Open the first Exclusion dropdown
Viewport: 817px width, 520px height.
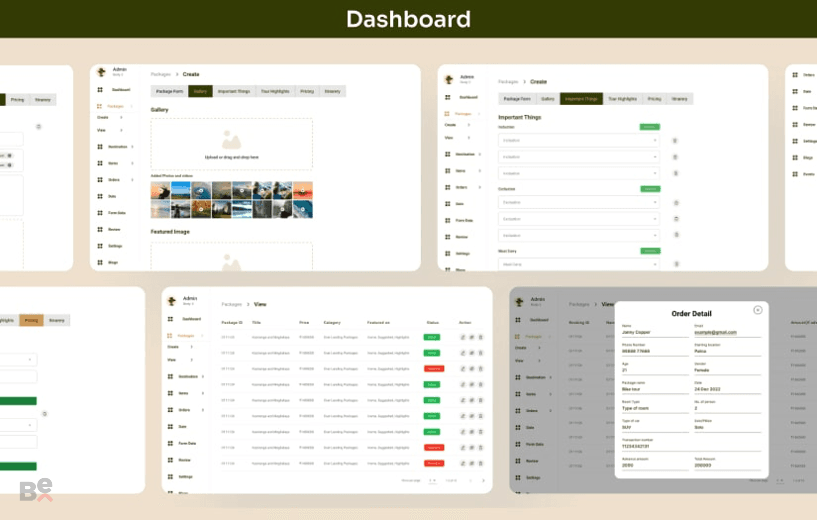tap(578, 202)
